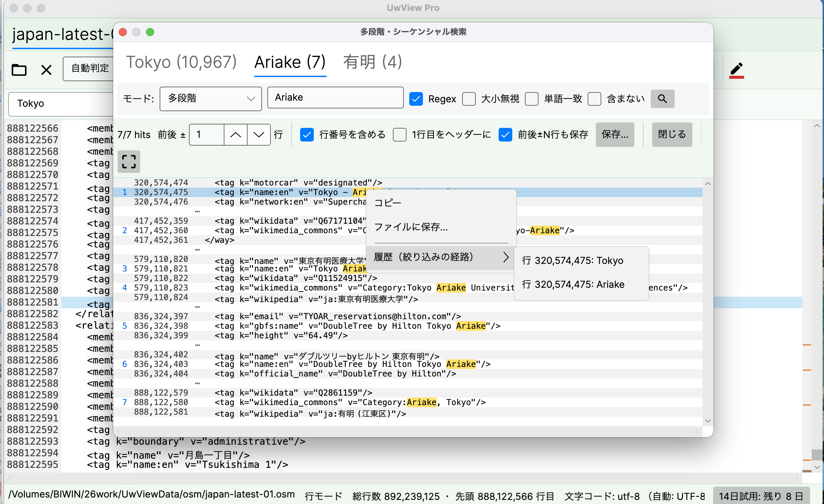This screenshot has width=824, height=504.
Task: Click the red close button of search dialog
Action: pos(123,32)
